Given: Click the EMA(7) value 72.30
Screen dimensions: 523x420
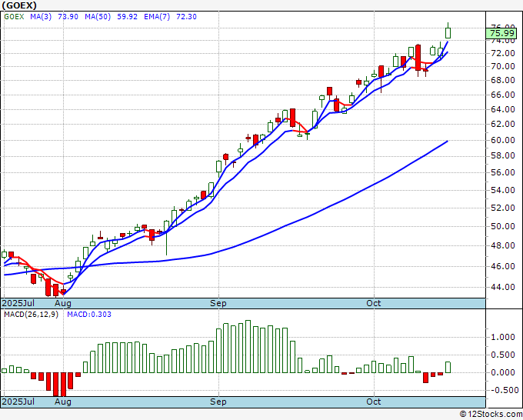Looking at the screenshot, I should click(x=186, y=17).
